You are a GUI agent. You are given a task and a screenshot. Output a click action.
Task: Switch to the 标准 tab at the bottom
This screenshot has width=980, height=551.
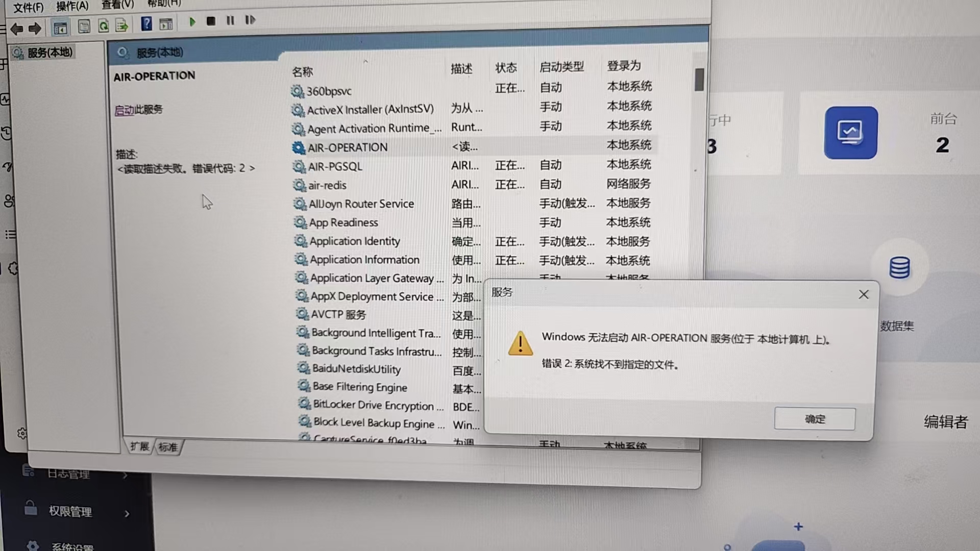[168, 446]
